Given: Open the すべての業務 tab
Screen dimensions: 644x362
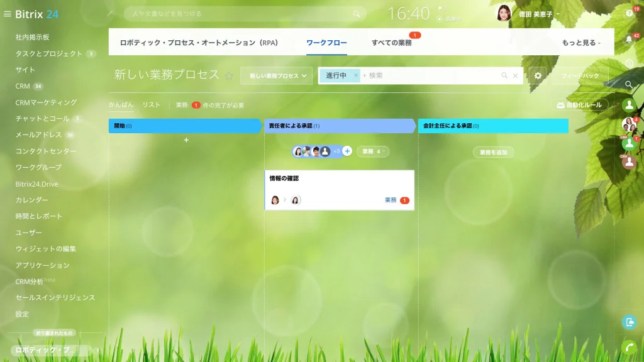Looking at the screenshot, I should tap(391, 43).
